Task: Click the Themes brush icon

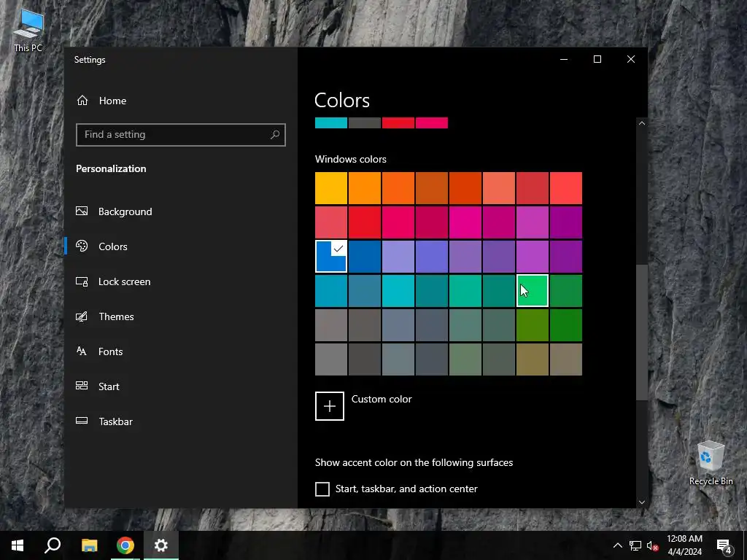Action: [82, 316]
